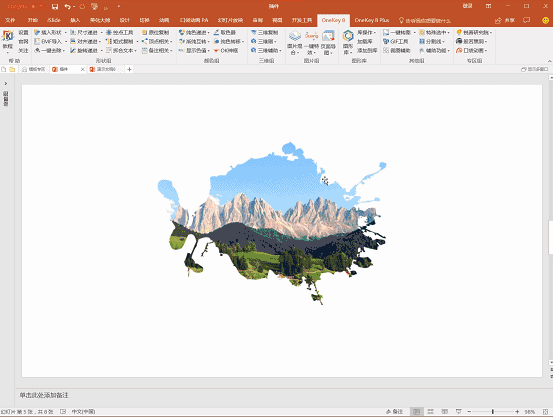Viewport: 553px width, 417px height.
Task: Expand the 插入形状 dropdown
Action: tap(66, 32)
